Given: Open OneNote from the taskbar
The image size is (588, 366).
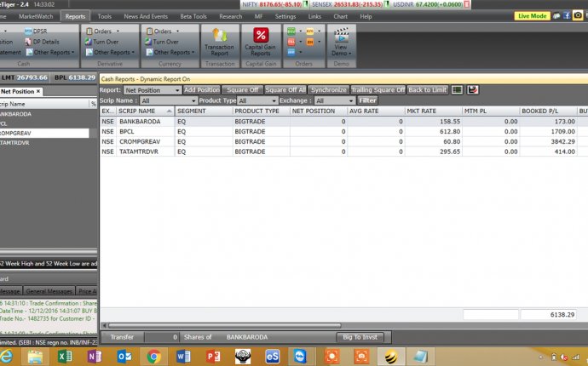Looking at the screenshot, I should pos(95,357).
